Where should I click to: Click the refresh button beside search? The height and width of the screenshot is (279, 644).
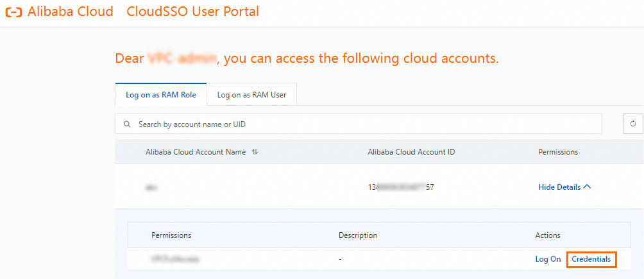[633, 124]
